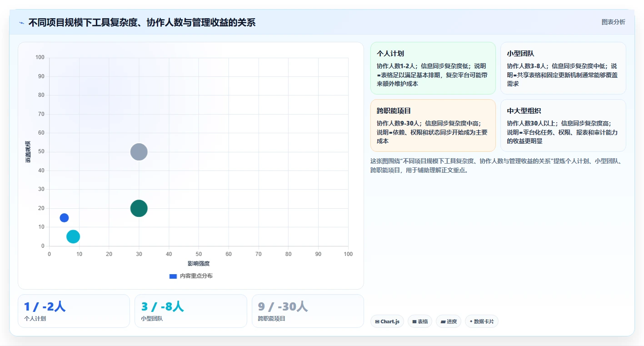Click the sparkle icon in the 数据卡片 chip
The width and height of the screenshot is (644, 346).
click(471, 321)
